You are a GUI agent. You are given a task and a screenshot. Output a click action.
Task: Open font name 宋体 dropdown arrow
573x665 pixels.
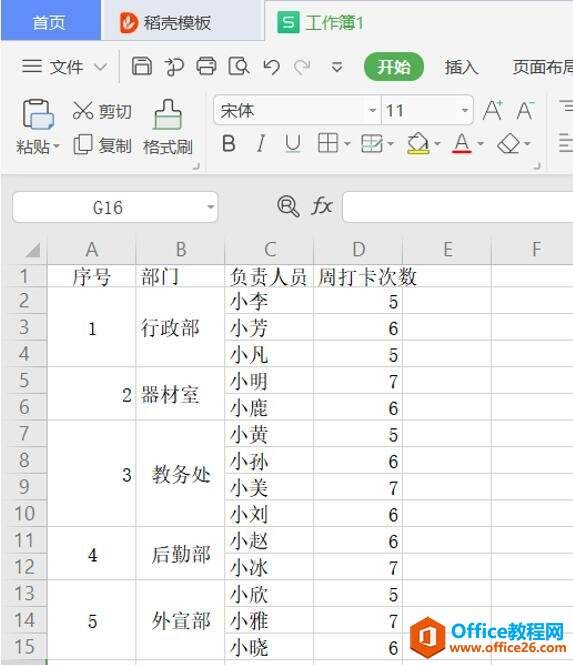pos(372,110)
